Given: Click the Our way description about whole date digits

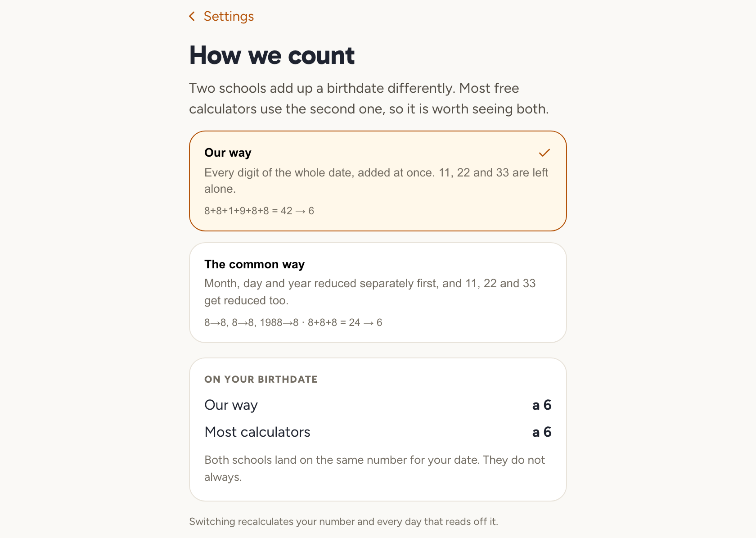Looking at the screenshot, I should click(376, 181).
